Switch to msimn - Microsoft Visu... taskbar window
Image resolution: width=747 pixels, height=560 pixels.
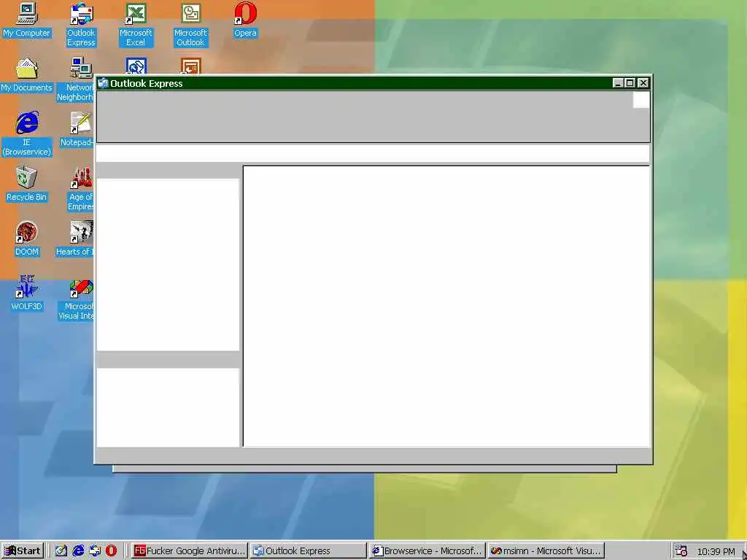546,551
